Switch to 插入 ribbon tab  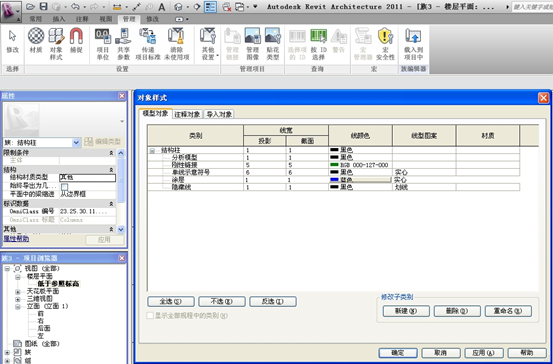point(59,19)
